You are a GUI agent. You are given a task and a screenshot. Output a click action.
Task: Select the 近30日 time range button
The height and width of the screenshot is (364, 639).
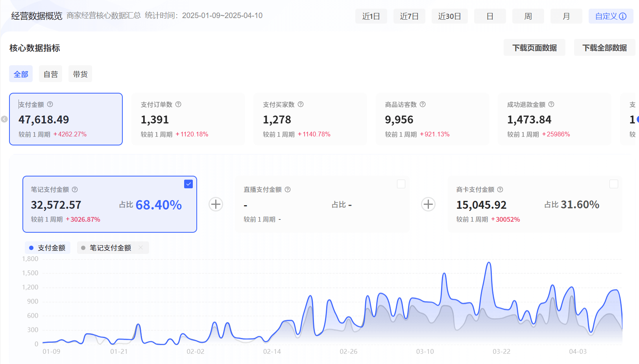point(450,16)
